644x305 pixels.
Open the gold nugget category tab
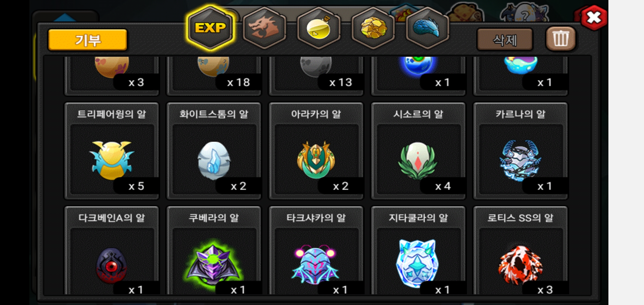click(x=373, y=28)
